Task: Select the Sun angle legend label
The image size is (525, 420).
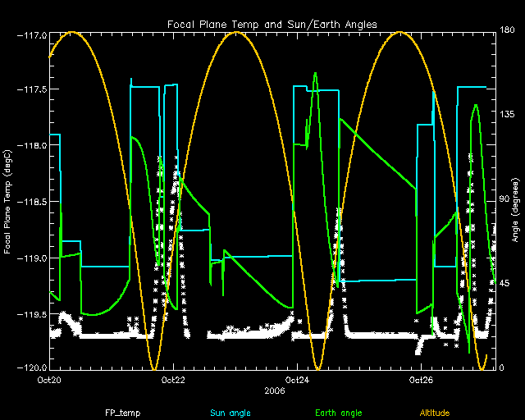Action: pyautogui.click(x=229, y=413)
